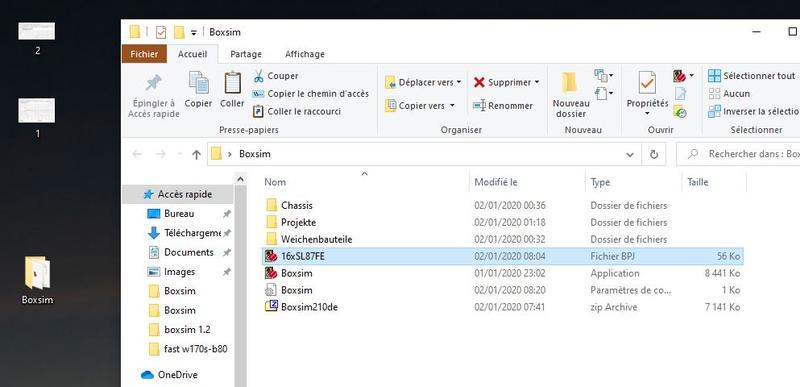Viewport: 800px width, 387px height.
Task: Click the Épingler à Accès rapide pin icon
Action: 154,83
